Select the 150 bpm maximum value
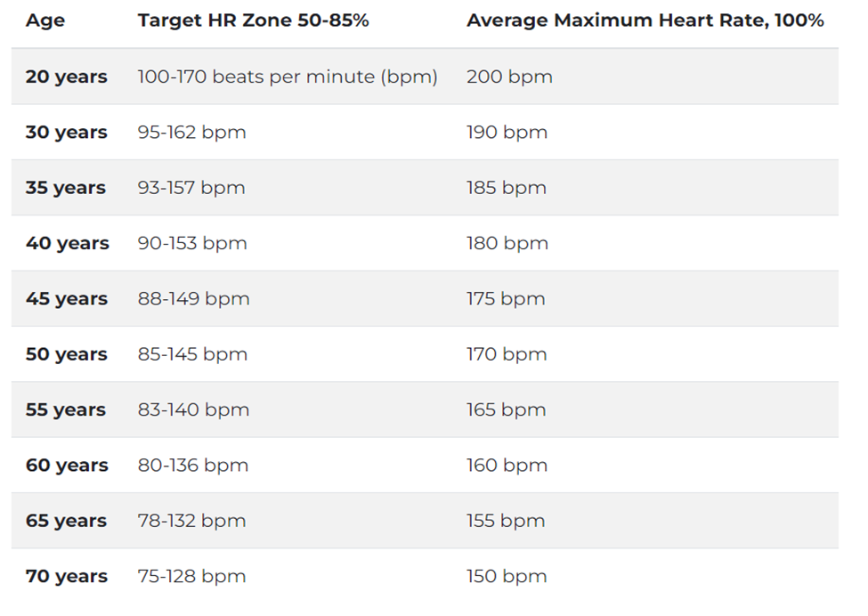 coord(507,576)
